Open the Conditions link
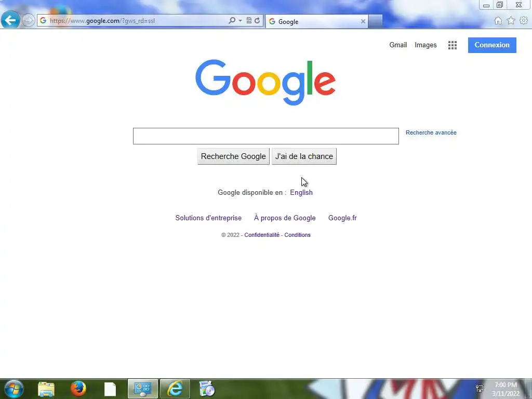Image resolution: width=532 pixels, height=399 pixels. [297, 235]
